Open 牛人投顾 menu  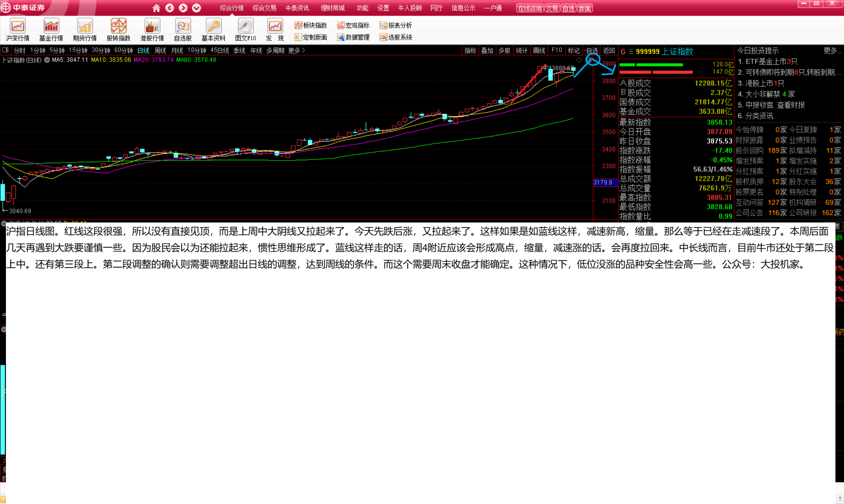410,8
